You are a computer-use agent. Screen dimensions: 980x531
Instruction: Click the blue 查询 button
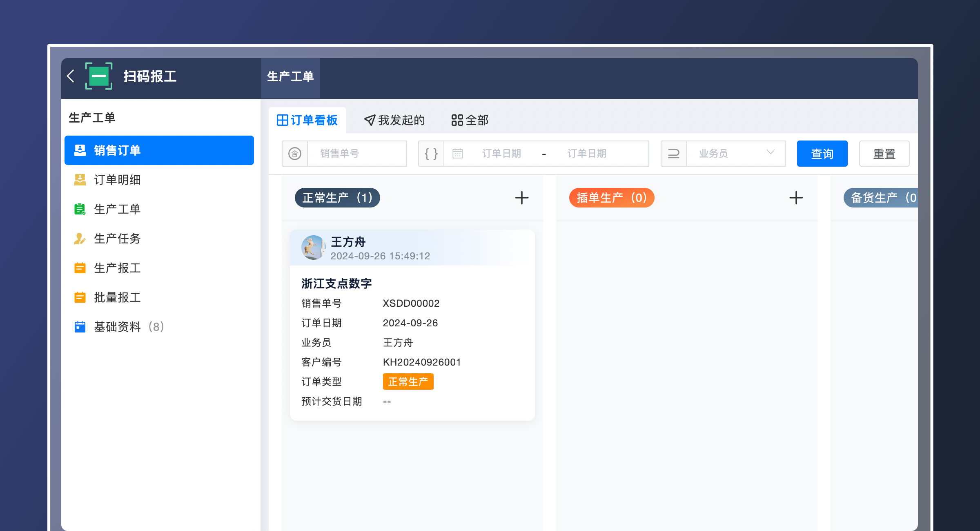point(822,154)
